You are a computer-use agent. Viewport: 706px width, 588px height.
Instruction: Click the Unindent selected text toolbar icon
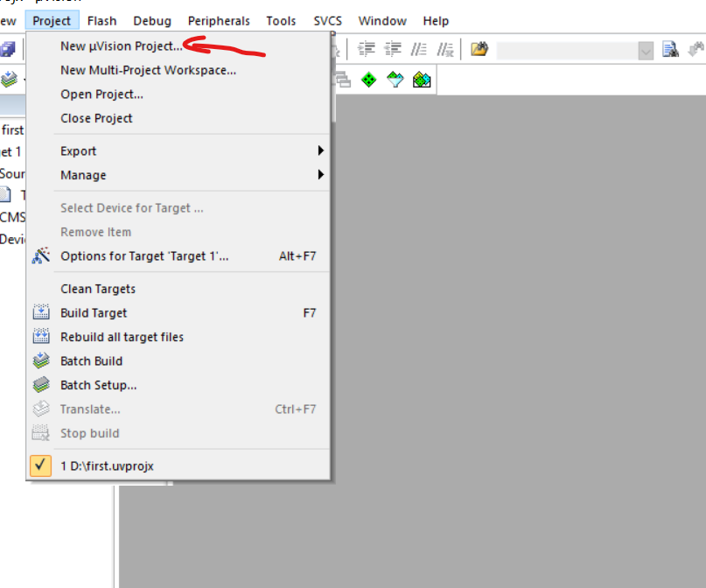(x=393, y=49)
